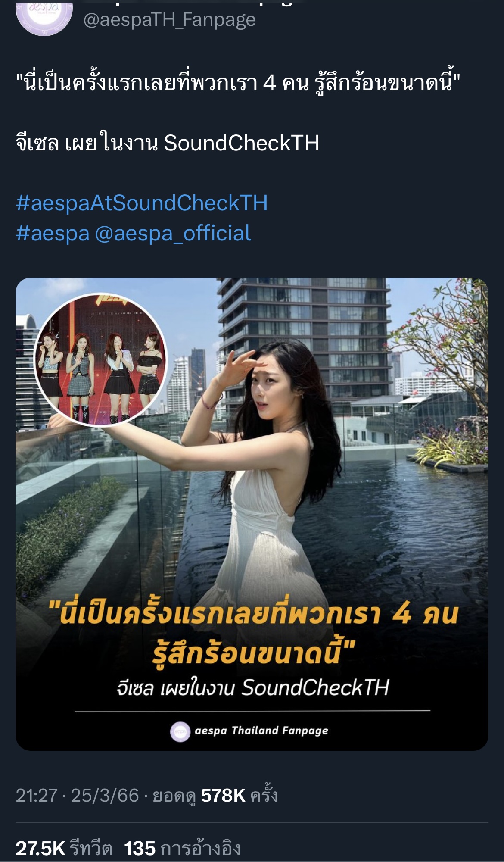Visit the @aespa_official mention
This screenshot has width=504, height=862.
pyautogui.click(x=173, y=233)
